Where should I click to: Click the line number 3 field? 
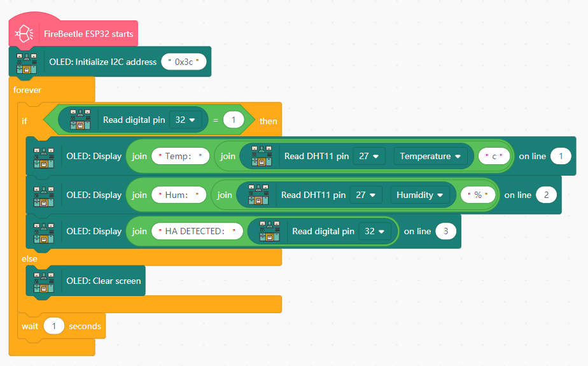(446, 231)
